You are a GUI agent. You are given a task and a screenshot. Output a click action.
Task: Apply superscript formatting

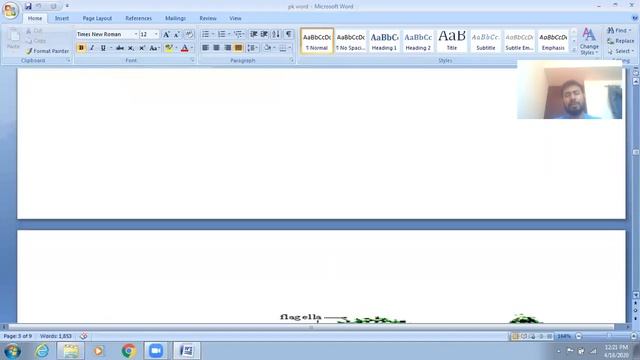(142, 48)
